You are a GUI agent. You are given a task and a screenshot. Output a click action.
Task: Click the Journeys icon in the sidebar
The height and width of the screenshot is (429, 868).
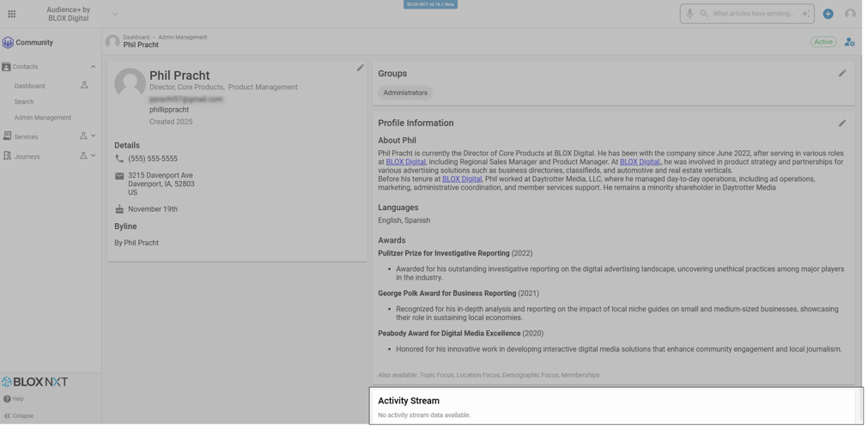tap(7, 155)
